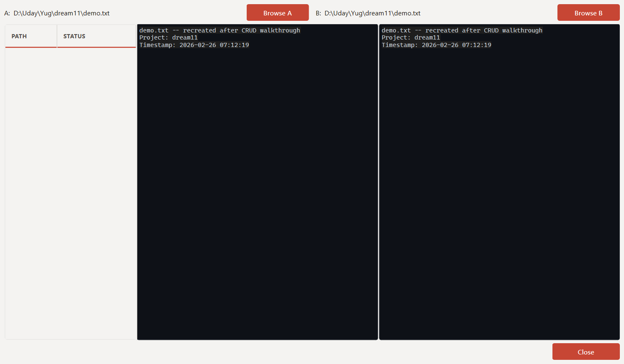Click empty space in the left text pane

pos(257,187)
